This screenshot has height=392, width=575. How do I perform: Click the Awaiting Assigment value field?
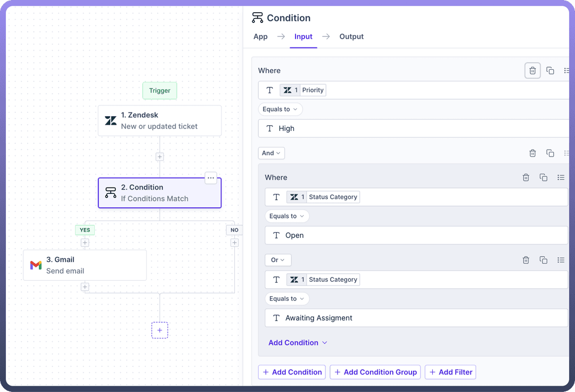tap(415, 318)
